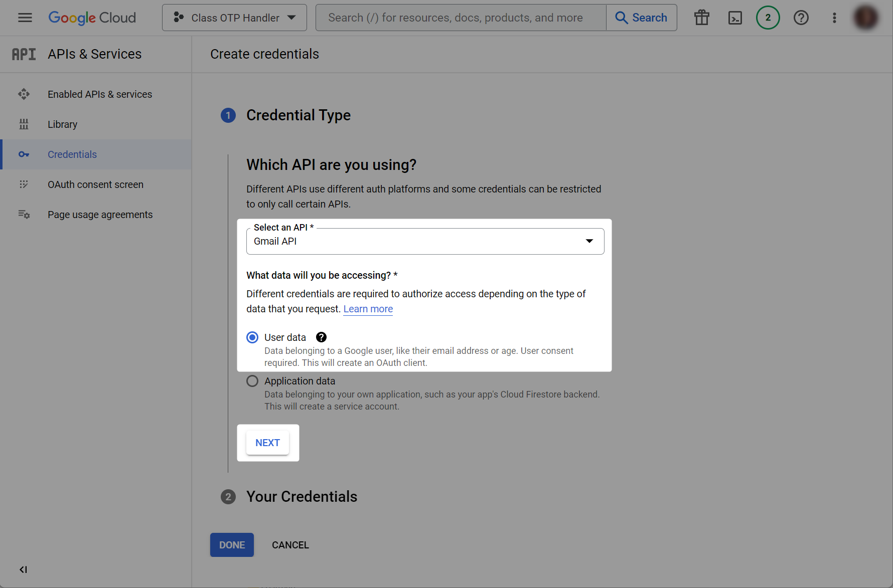Screen dimensions: 893x588
Task: Expand the Select an API dropdown
Action: (x=425, y=241)
